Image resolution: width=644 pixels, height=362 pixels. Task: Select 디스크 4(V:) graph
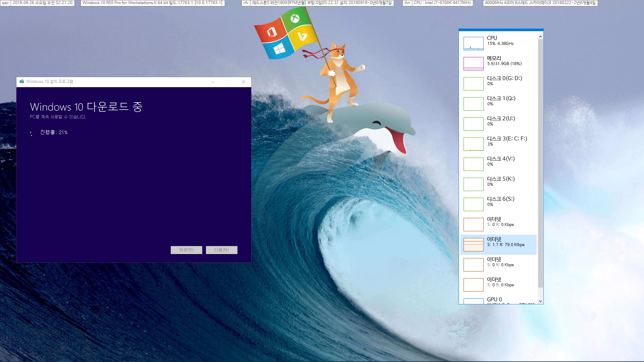tap(473, 164)
